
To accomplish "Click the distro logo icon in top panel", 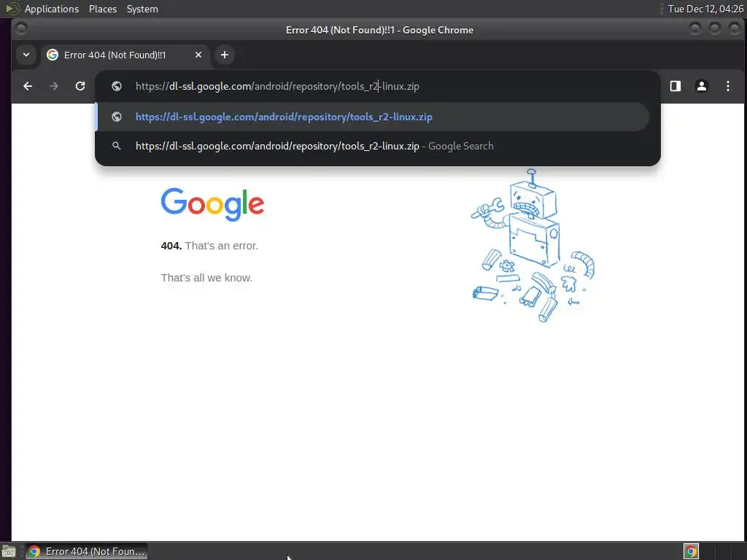I will 12,9.
